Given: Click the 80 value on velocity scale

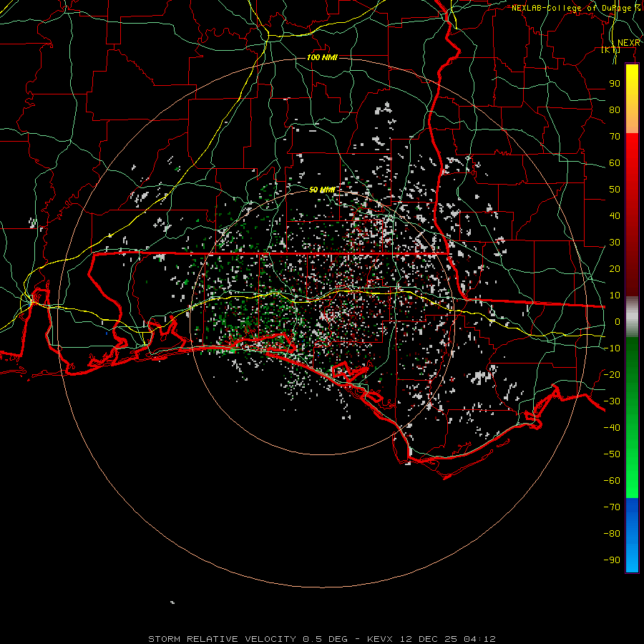Looking at the screenshot, I should [x=615, y=110].
